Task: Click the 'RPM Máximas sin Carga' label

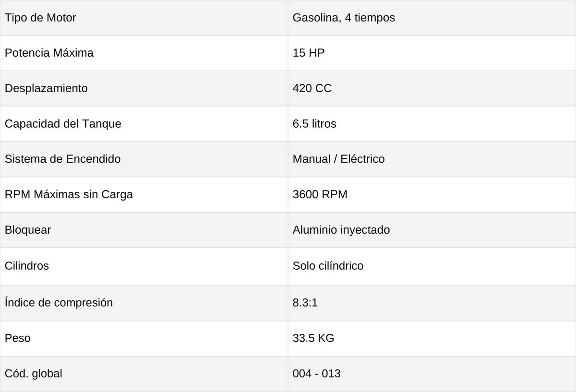Action: [69, 194]
